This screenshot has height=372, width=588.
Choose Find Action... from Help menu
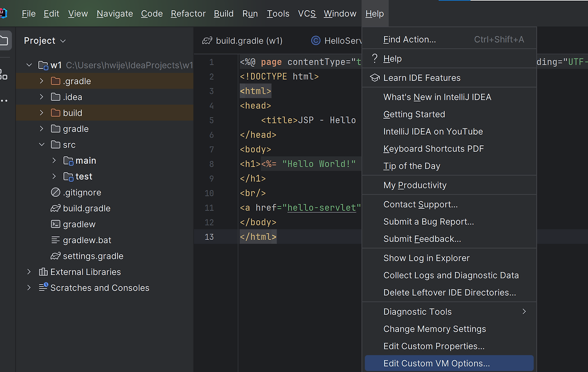(x=449, y=40)
